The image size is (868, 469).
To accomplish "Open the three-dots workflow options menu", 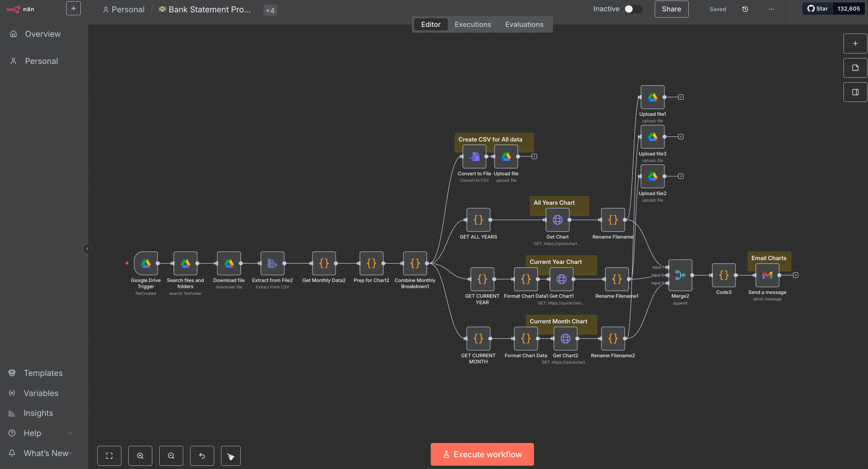I will click(x=771, y=9).
